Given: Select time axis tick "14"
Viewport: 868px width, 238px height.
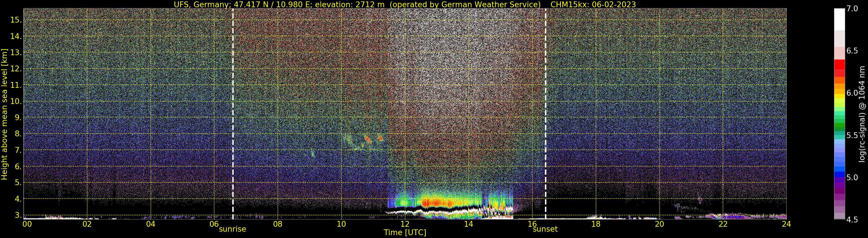Looking at the screenshot, I should [469, 224].
